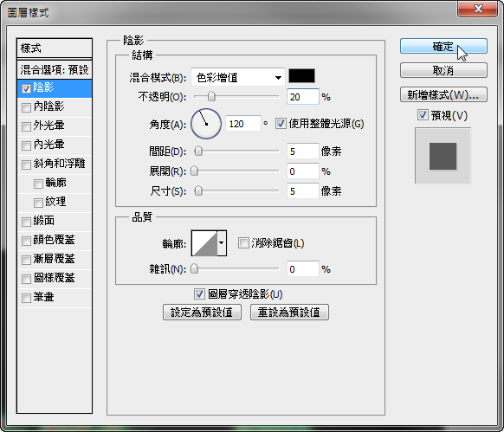Screen dimensions: 504x432
Task: Toggle 圖層穿透陰影(U) checkbox
Action: coord(199,293)
